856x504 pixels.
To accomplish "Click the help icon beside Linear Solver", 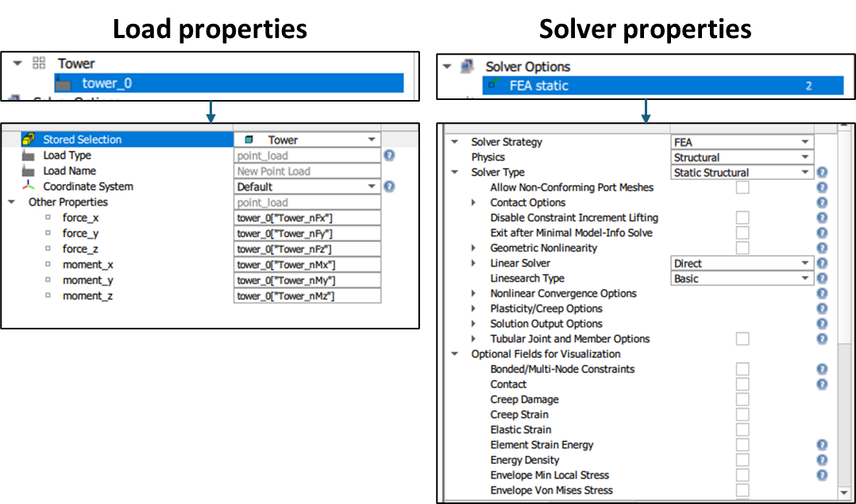I will point(822,263).
